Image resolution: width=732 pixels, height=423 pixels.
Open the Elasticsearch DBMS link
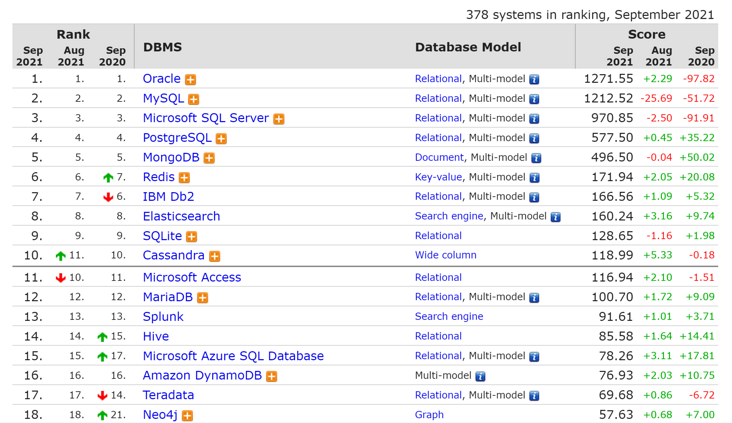(181, 216)
